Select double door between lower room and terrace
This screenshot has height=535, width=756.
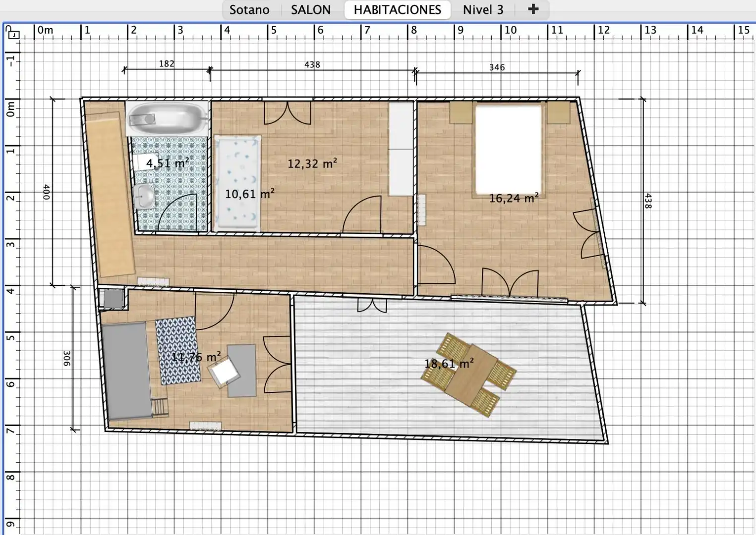click(x=278, y=364)
